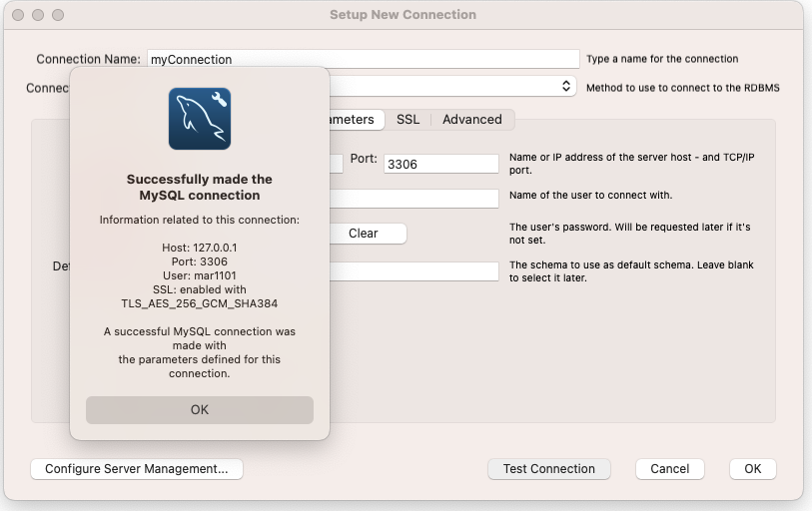Viewport: 812px width, 511px height.
Task: Close the Setup New Connection window
Action: pos(18,15)
